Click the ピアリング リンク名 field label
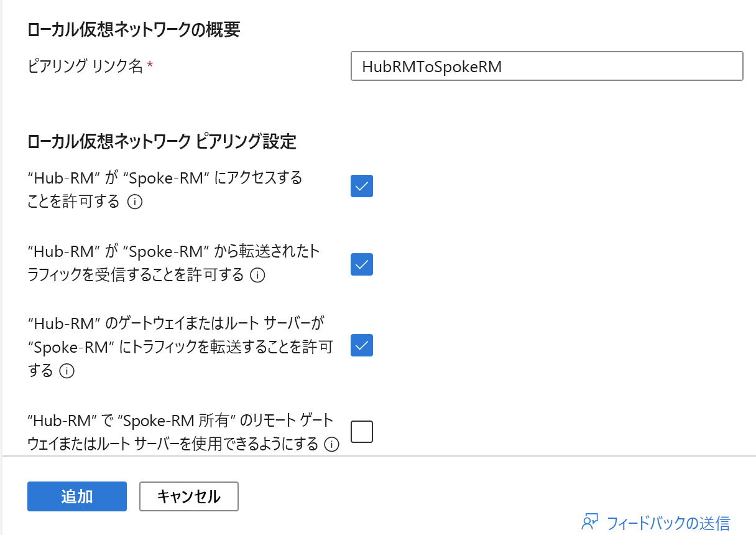The image size is (756, 535). coord(86,67)
